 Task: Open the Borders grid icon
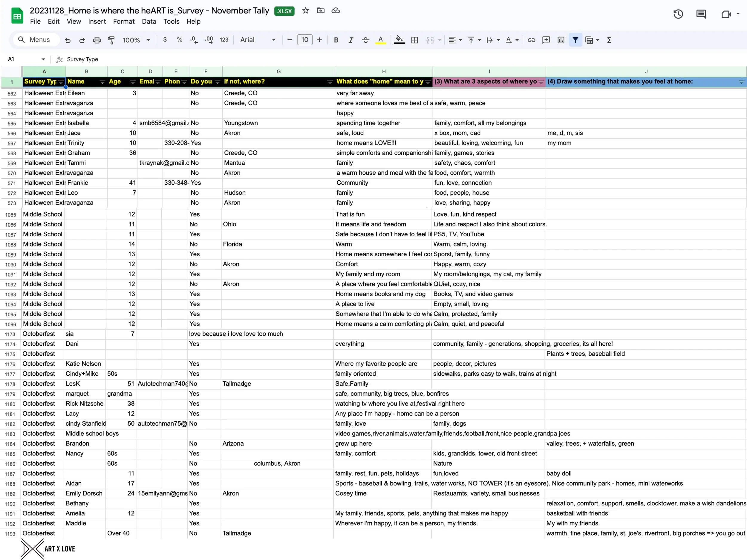pyautogui.click(x=415, y=40)
